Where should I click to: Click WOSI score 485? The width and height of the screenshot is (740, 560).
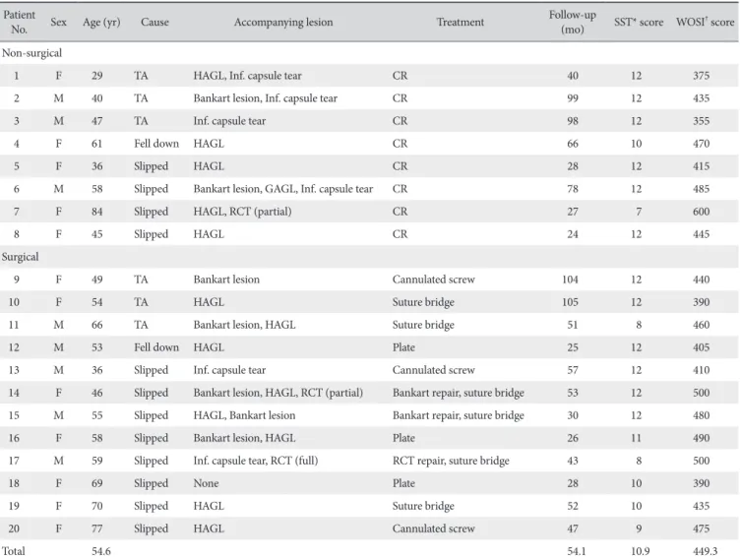(x=701, y=189)
